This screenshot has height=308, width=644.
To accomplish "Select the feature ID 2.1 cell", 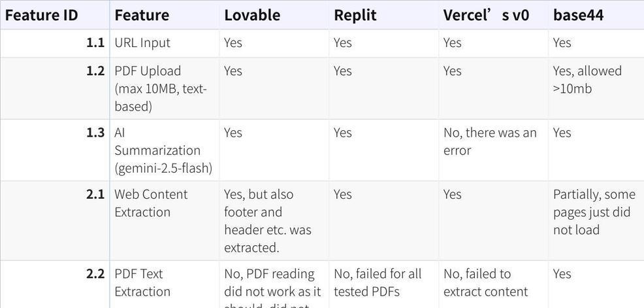I will [95, 194].
